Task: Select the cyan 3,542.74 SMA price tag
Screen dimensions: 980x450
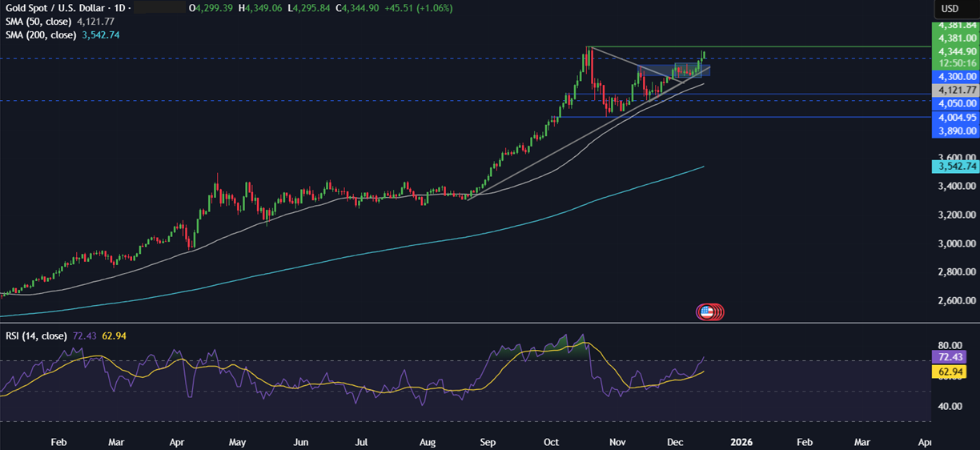Action: pos(955,167)
